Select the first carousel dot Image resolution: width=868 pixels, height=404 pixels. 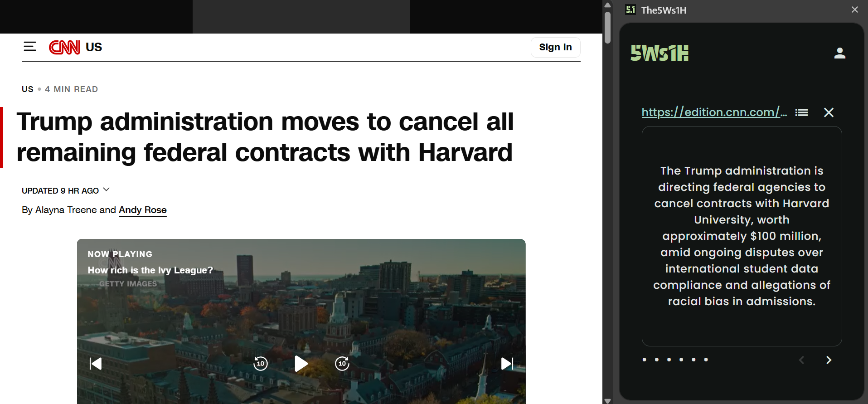click(645, 360)
